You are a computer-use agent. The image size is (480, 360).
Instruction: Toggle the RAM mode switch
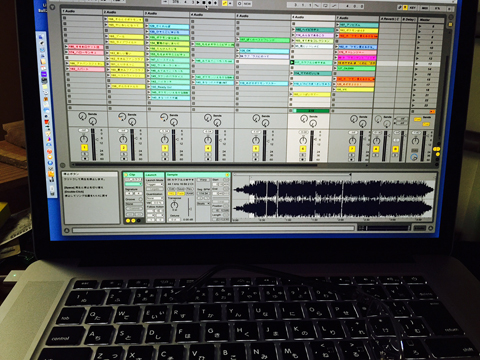point(190,193)
